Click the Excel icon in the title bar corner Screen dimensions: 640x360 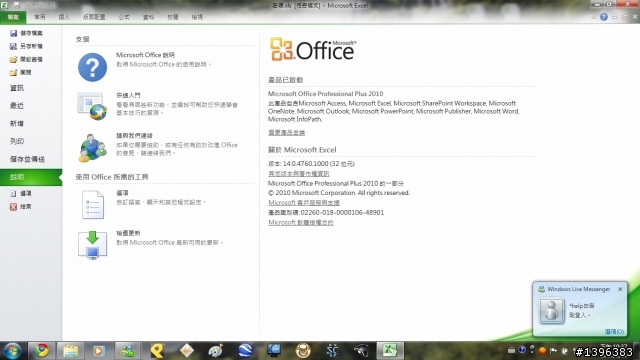point(4,5)
